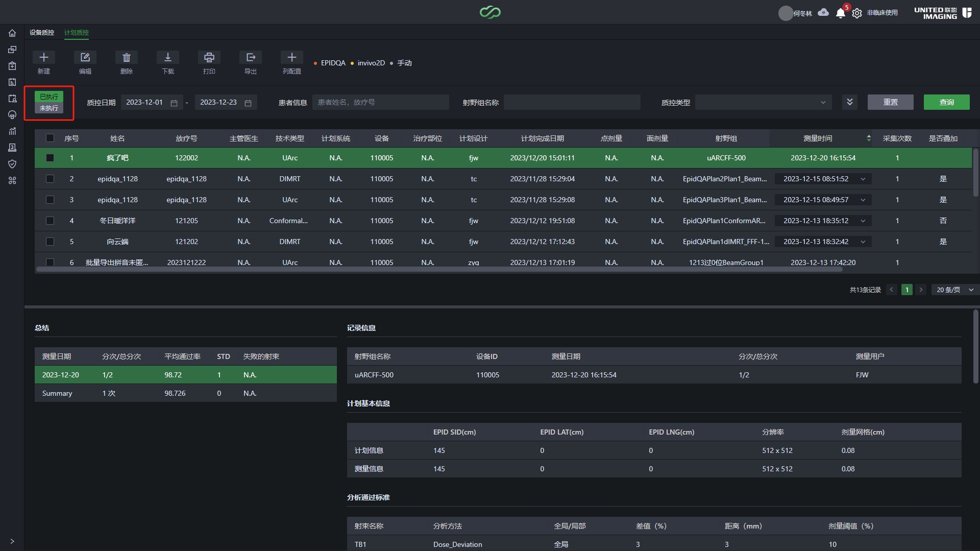Open the notification bell icon
980x551 pixels.
tap(841, 13)
